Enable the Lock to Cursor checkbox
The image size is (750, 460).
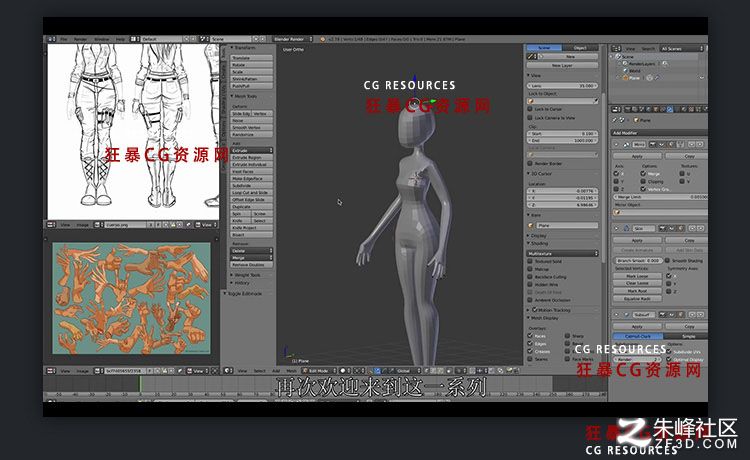(x=530, y=109)
